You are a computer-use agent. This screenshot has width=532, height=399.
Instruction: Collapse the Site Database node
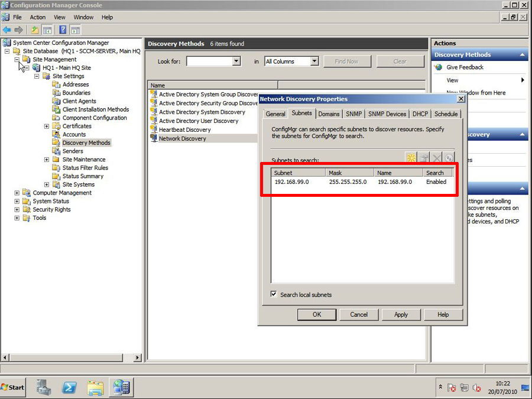[x=7, y=51]
